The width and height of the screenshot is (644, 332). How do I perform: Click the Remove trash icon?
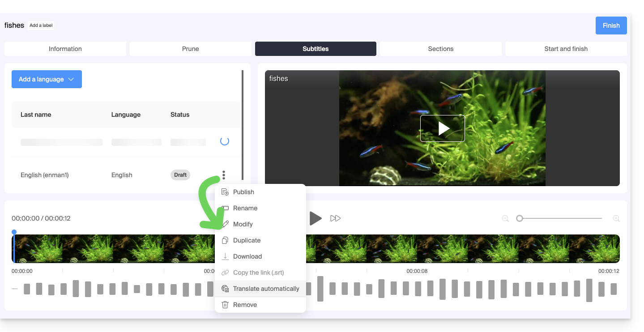[x=225, y=305]
